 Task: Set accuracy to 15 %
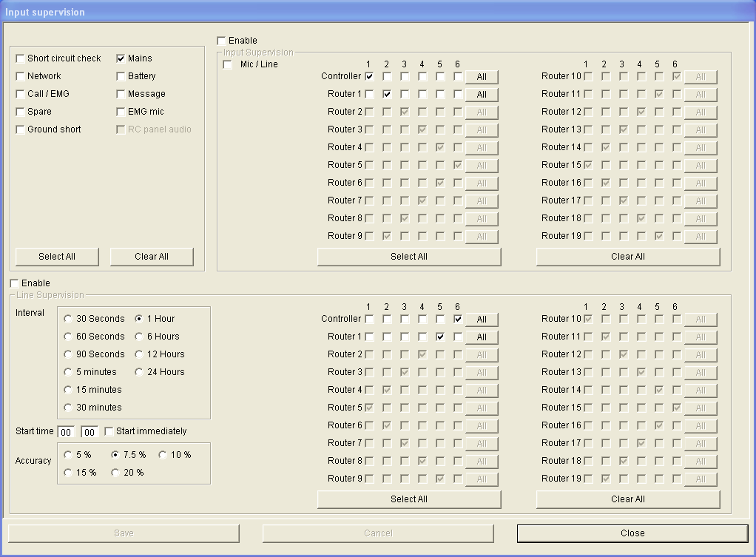(68, 473)
